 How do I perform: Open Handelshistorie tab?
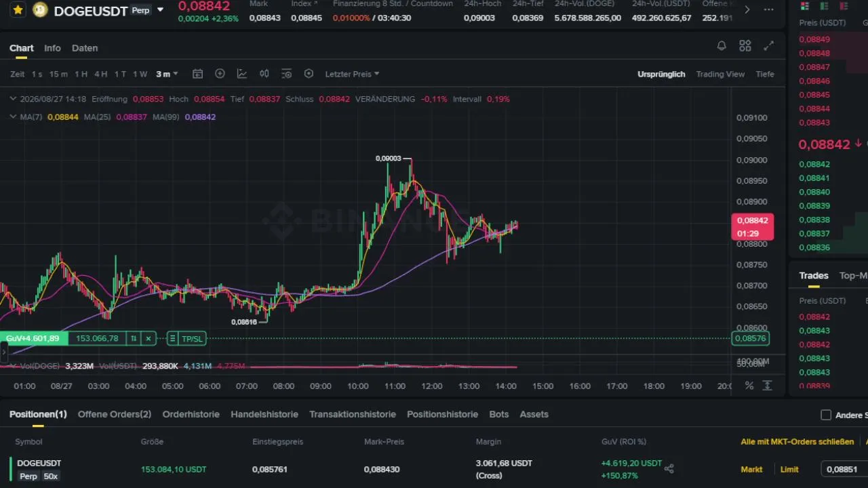(264, 414)
